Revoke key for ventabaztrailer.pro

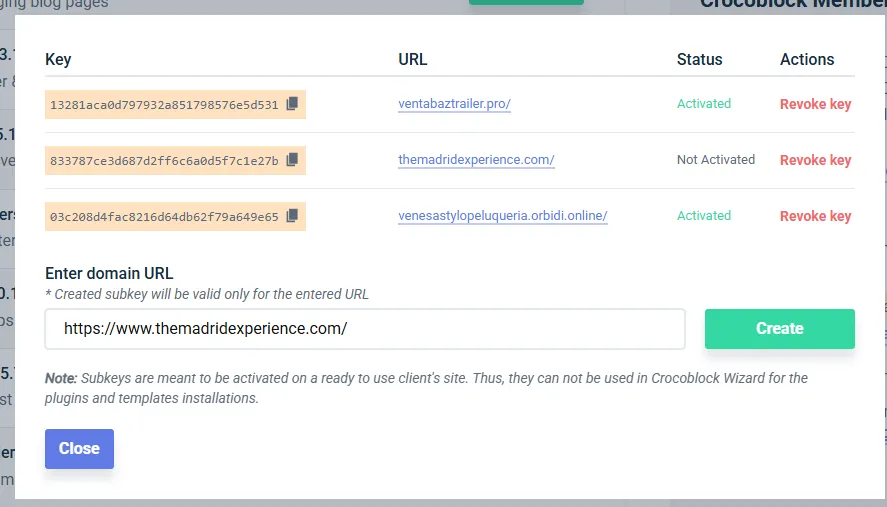coord(815,104)
